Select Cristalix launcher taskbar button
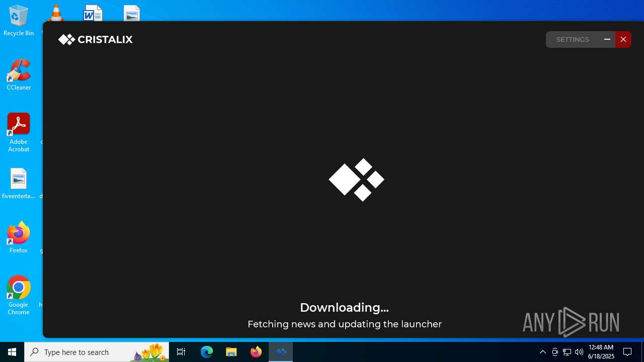Image resolution: width=644 pixels, height=362 pixels. pyautogui.click(x=281, y=352)
